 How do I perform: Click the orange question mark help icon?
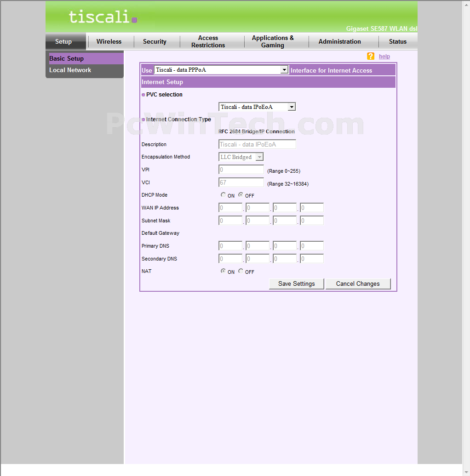coord(370,56)
